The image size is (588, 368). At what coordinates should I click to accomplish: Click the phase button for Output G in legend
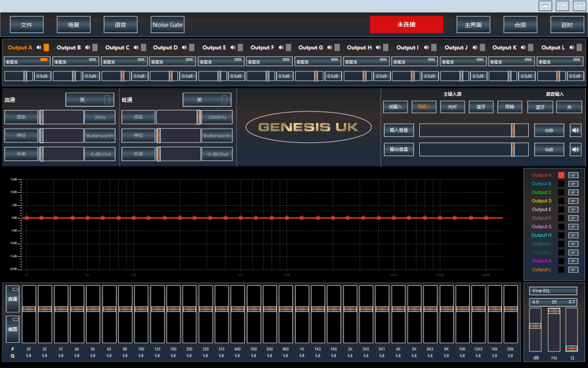pyautogui.click(x=573, y=227)
